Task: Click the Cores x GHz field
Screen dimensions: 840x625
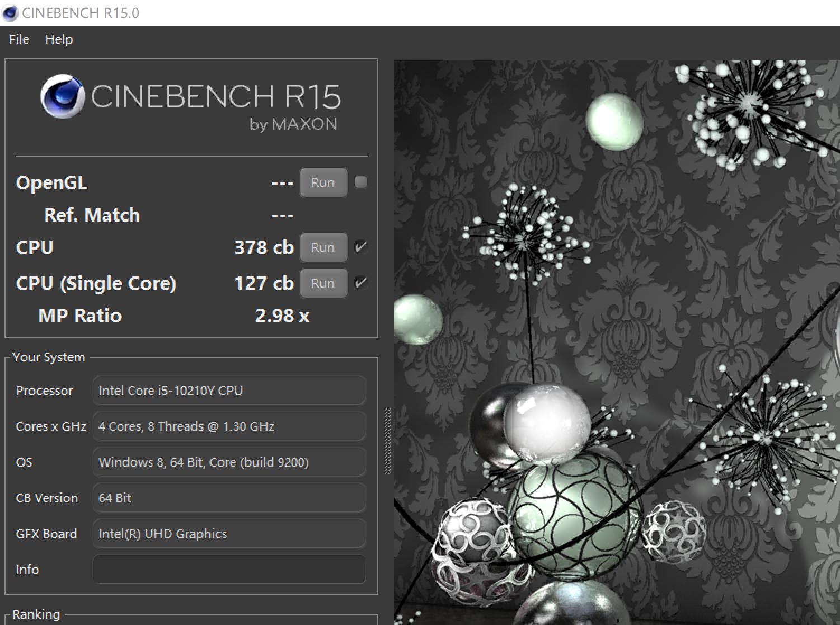Action: click(229, 426)
